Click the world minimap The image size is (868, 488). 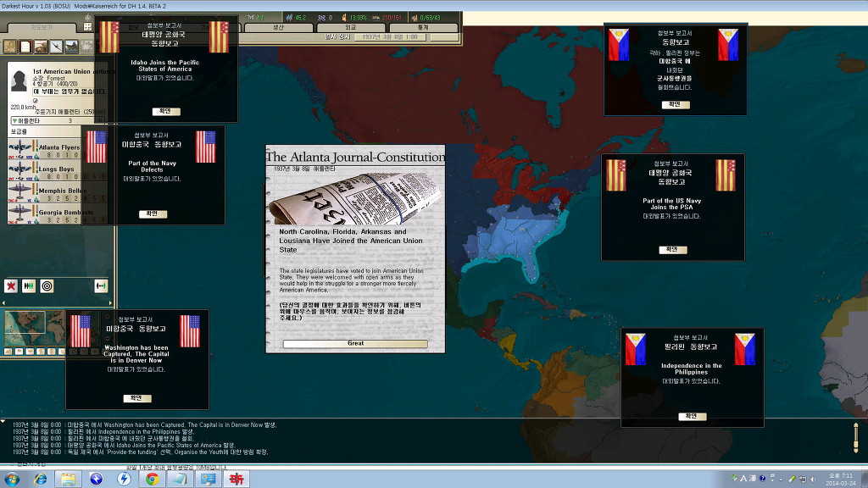(34, 329)
